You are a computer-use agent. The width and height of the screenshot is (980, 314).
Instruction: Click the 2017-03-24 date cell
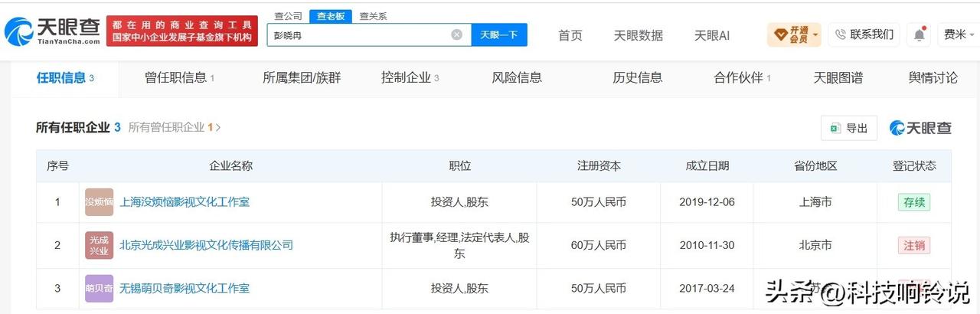coord(707,289)
